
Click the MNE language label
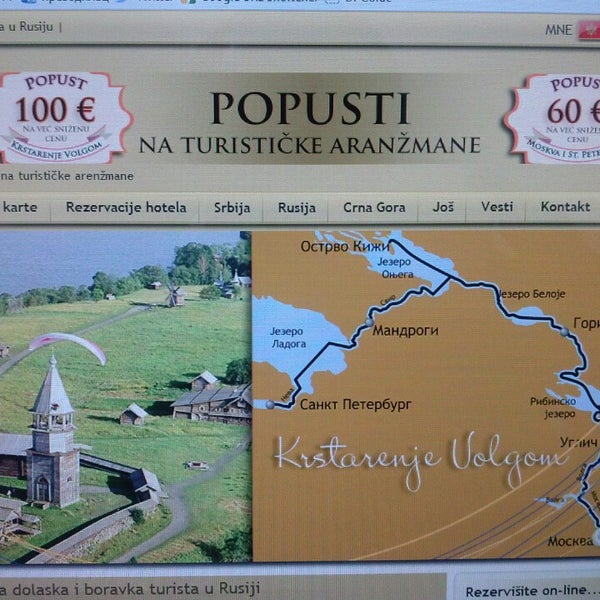[x=559, y=30]
